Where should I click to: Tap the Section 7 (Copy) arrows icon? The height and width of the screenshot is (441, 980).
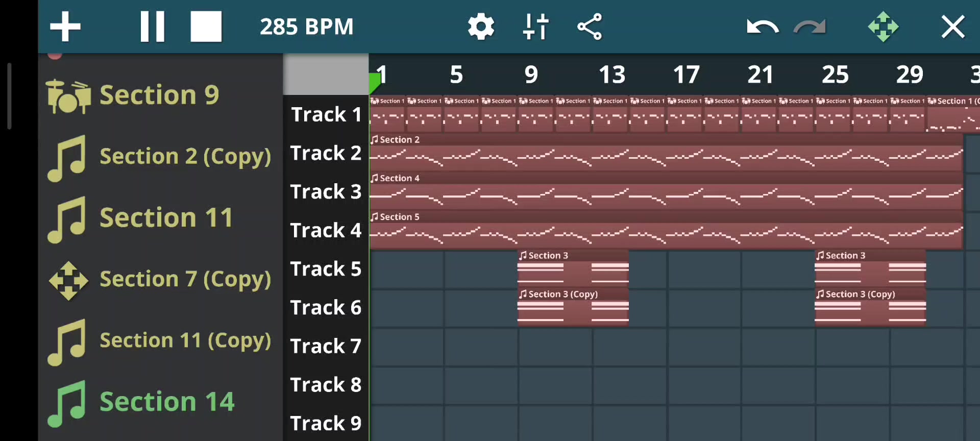pos(68,281)
